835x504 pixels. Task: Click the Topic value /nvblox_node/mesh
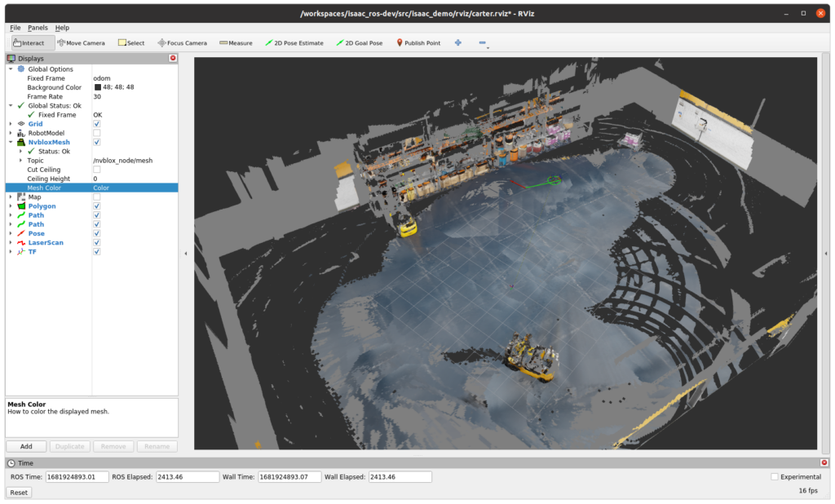coord(123,161)
